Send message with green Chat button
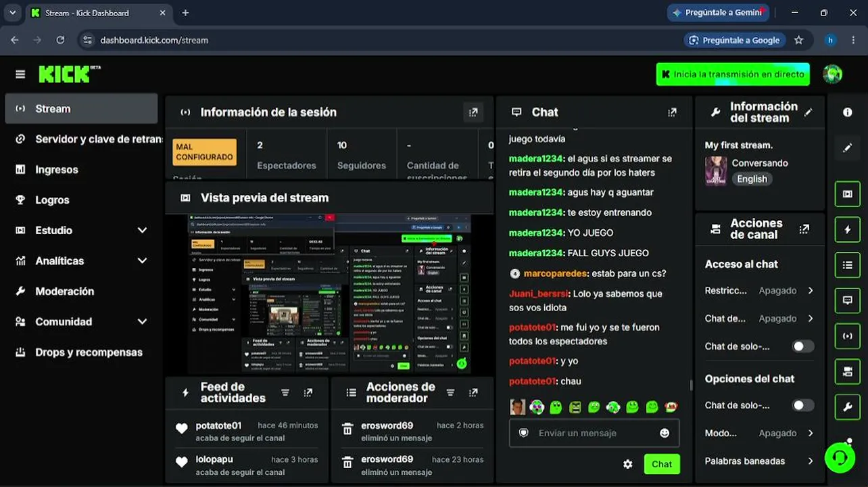 (x=662, y=464)
